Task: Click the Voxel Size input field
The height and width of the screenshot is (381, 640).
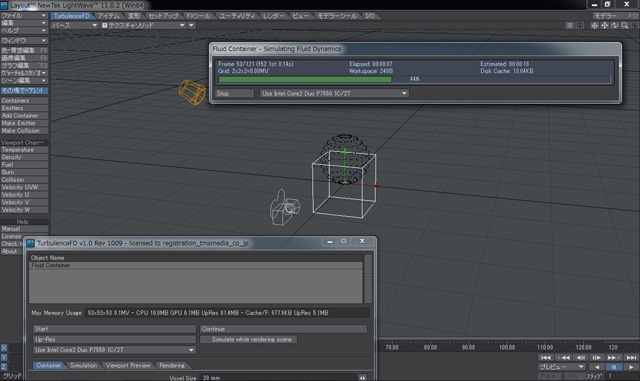Action: coord(278,378)
